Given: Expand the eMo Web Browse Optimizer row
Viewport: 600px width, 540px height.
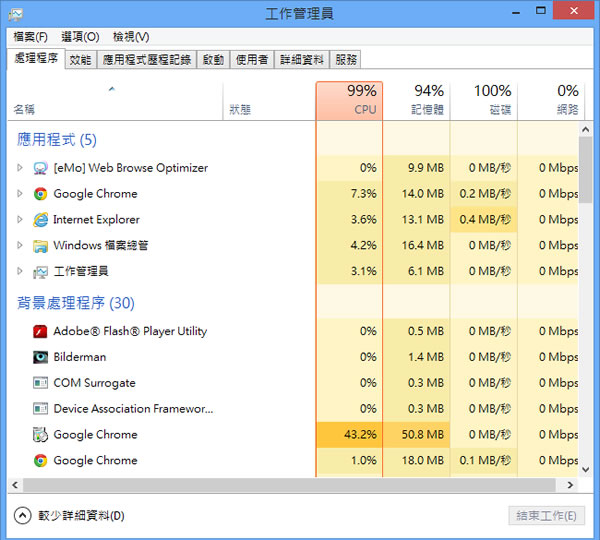Looking at the screenshot, I should click(x=20, y=168).
